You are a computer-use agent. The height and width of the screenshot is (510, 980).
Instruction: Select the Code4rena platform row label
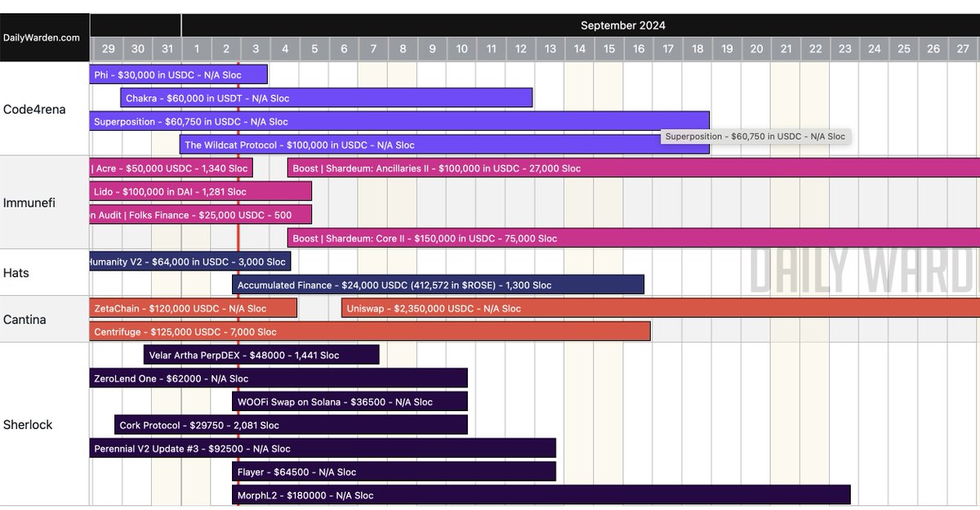pos(34,109)
